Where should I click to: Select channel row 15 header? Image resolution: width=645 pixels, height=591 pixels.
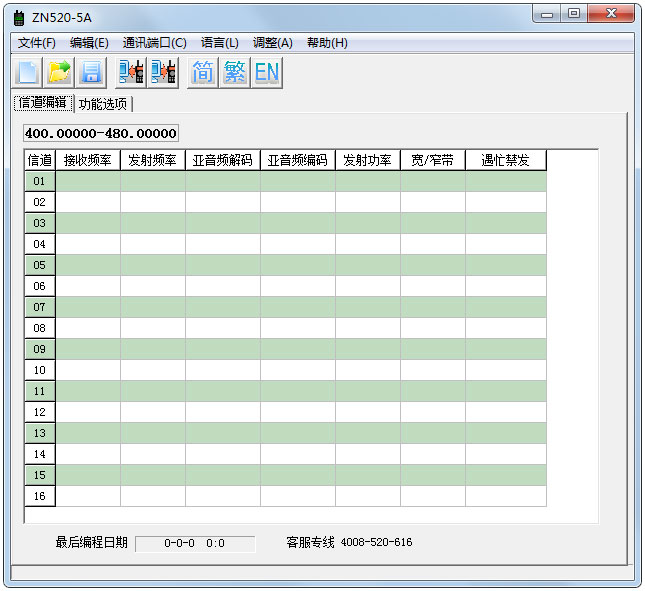(39, 475)
